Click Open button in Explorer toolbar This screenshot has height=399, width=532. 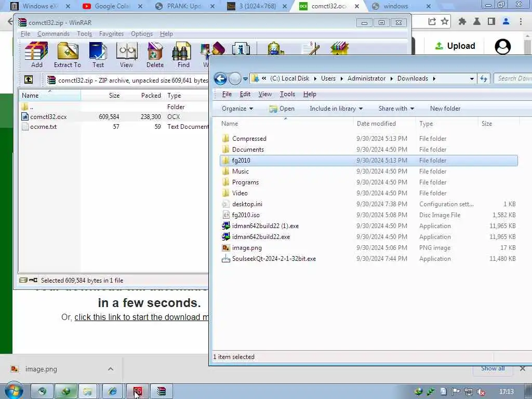[x=282, y=109]
